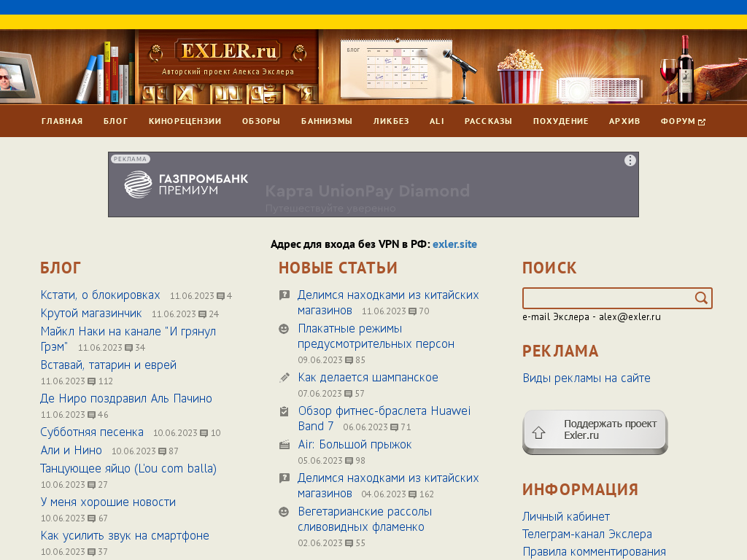Click the wine bottle and glass image
The image size is (747, 560).
[678, 69]
